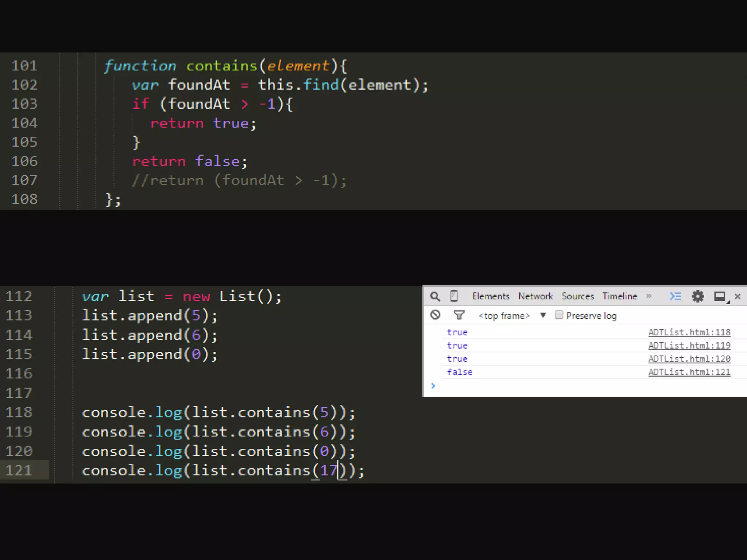The height and width of the screenshot is (560, 747).
Task: Switch to the Network tab
Action: pyautogui.click(x=535, y=296)
